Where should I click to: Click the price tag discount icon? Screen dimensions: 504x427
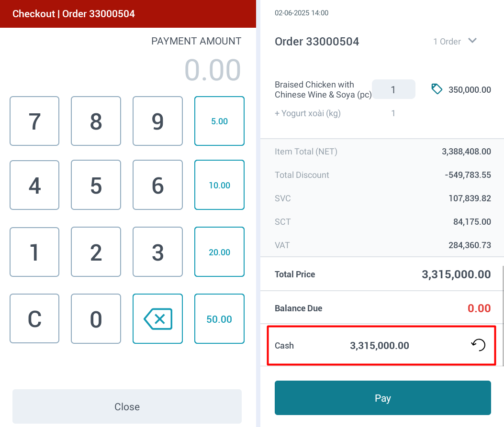437,89
